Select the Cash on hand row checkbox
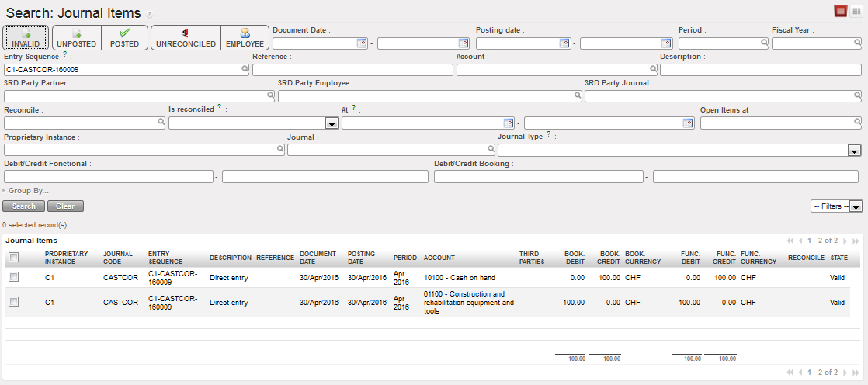 (x=13, y=277)
